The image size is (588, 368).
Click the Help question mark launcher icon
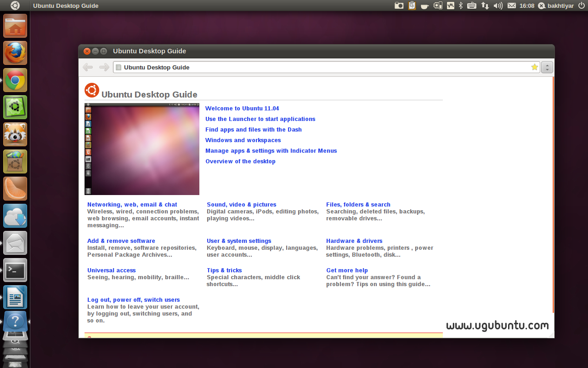click(x=15, y=322)
